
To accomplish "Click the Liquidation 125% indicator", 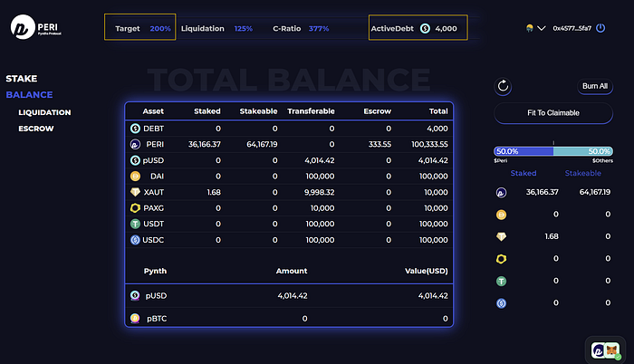I will (x=216, y=29).
